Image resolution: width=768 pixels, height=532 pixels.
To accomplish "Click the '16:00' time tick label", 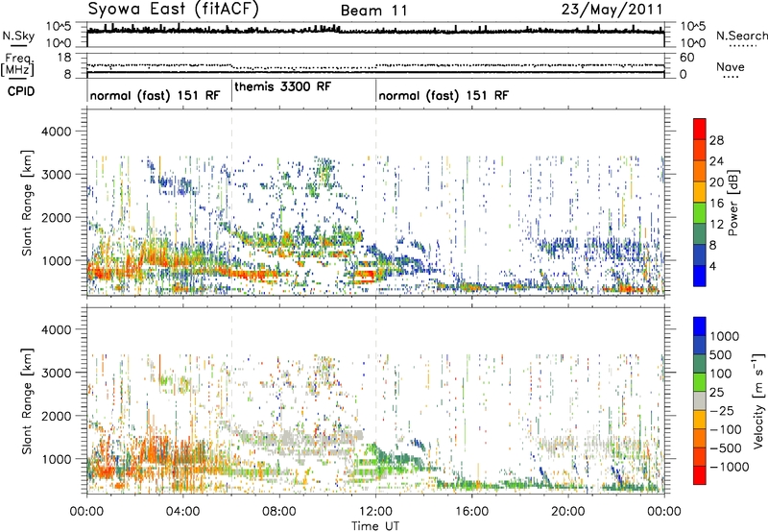I will coord(471,512).
